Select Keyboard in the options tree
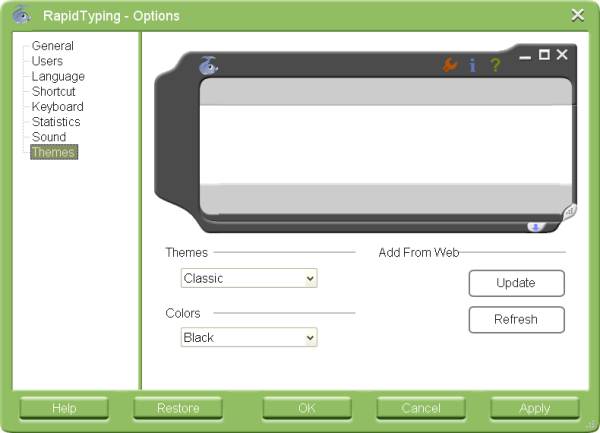This screenshot has width=600, height=433. pyautogui.click(x=57, y=107)
